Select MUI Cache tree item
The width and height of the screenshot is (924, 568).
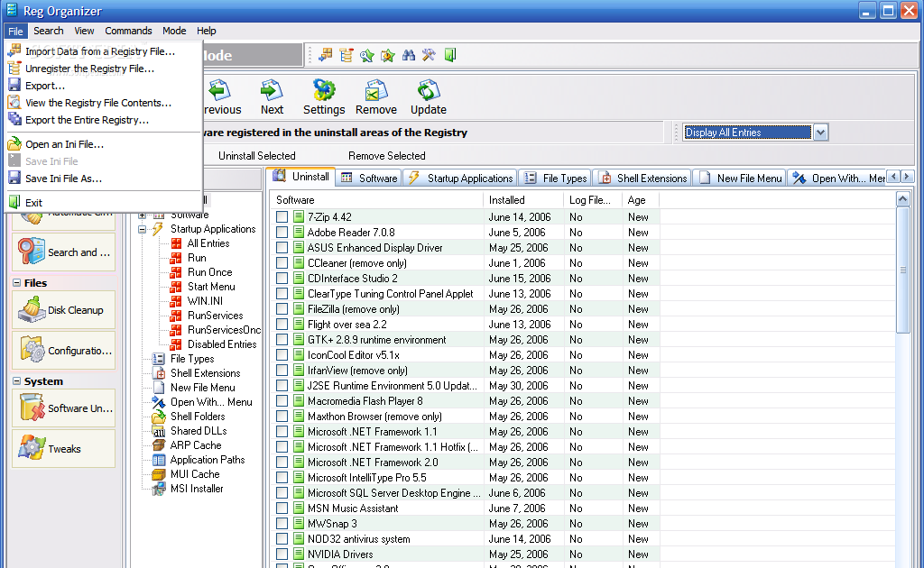(x=195, y=474)
